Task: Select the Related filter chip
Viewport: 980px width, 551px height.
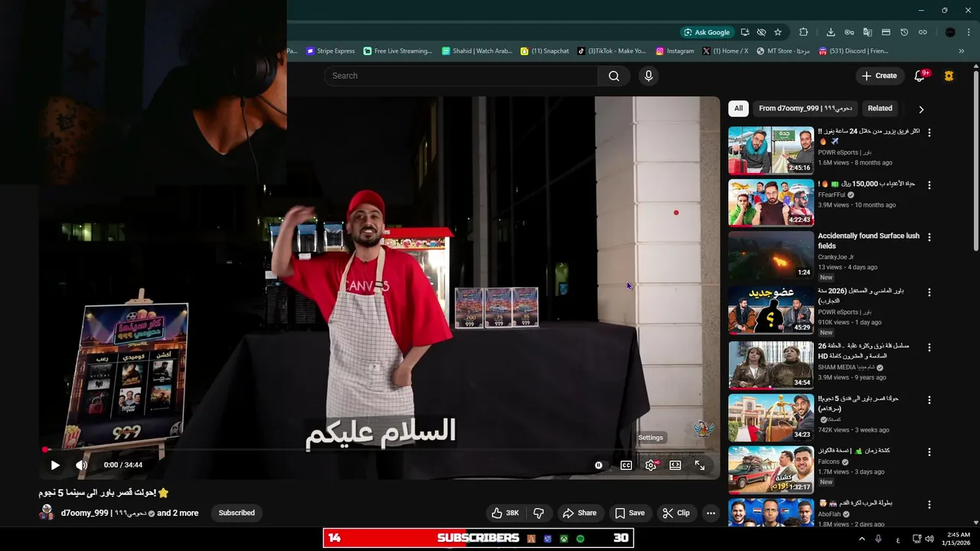Action: tap(880, 109)
